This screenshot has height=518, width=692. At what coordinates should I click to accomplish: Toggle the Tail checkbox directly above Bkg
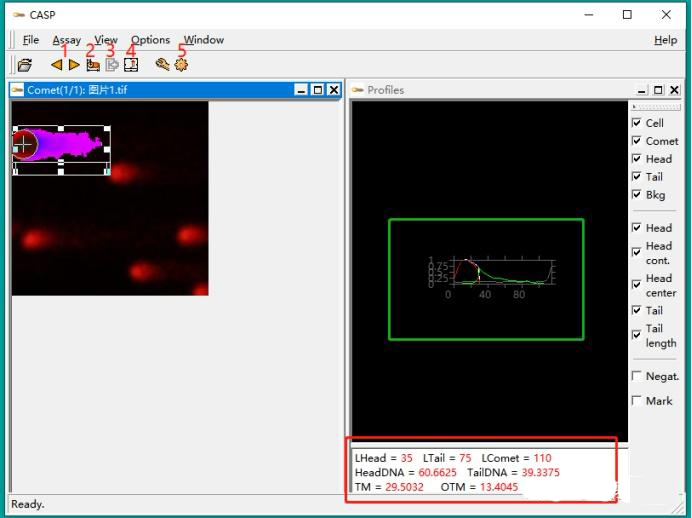pos(636,176)
